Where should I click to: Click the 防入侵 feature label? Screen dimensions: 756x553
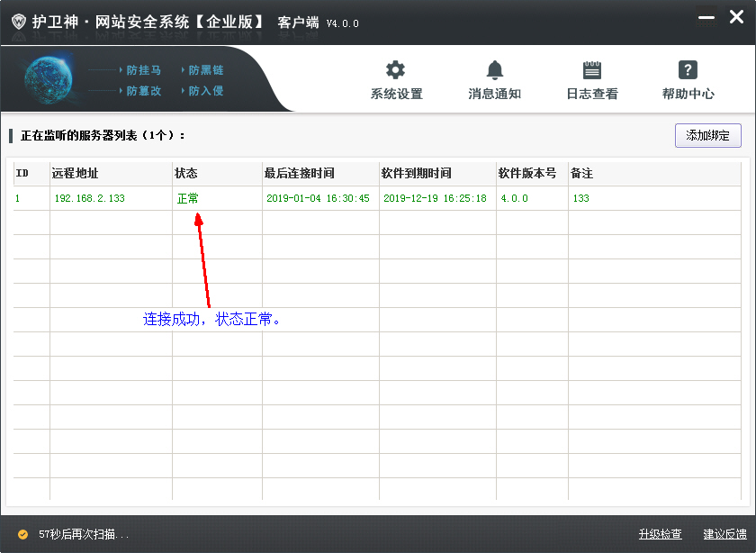point(205,91)
